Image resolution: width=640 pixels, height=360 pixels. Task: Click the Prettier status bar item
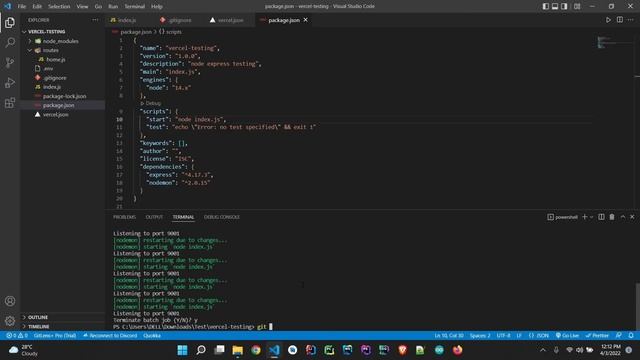597,336
